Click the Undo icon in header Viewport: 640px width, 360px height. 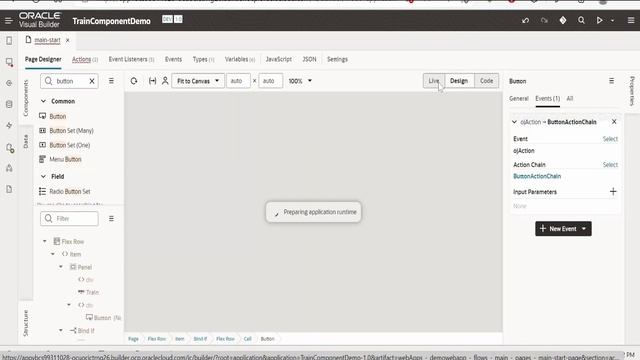click(x=525, y=20)
